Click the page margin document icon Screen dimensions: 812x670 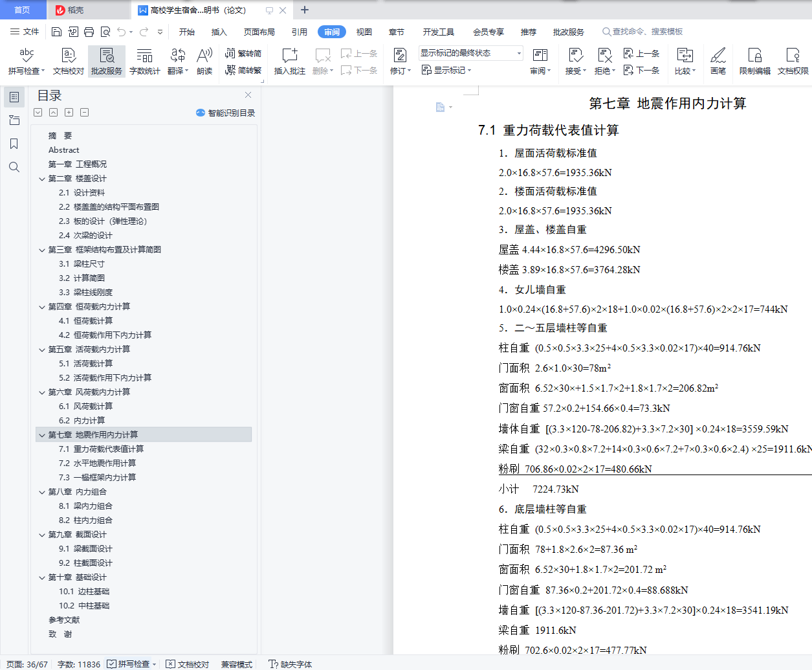pos(441,107)
